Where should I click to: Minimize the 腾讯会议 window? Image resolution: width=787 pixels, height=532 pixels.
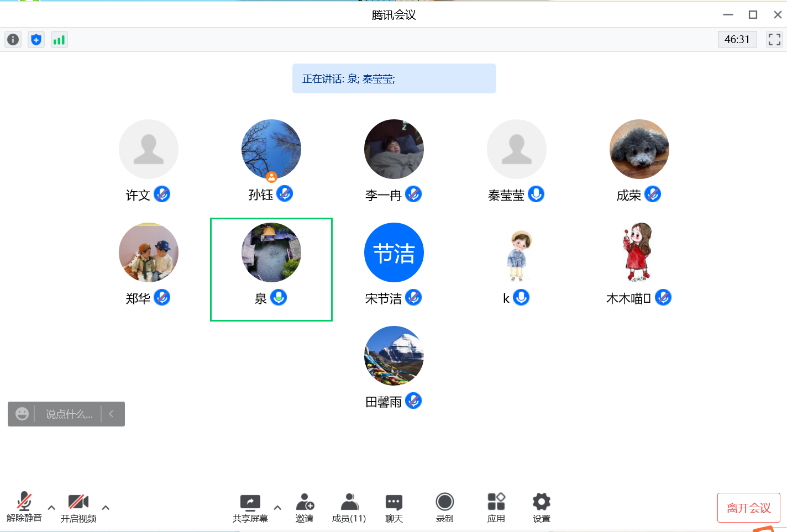coord(728,15)
